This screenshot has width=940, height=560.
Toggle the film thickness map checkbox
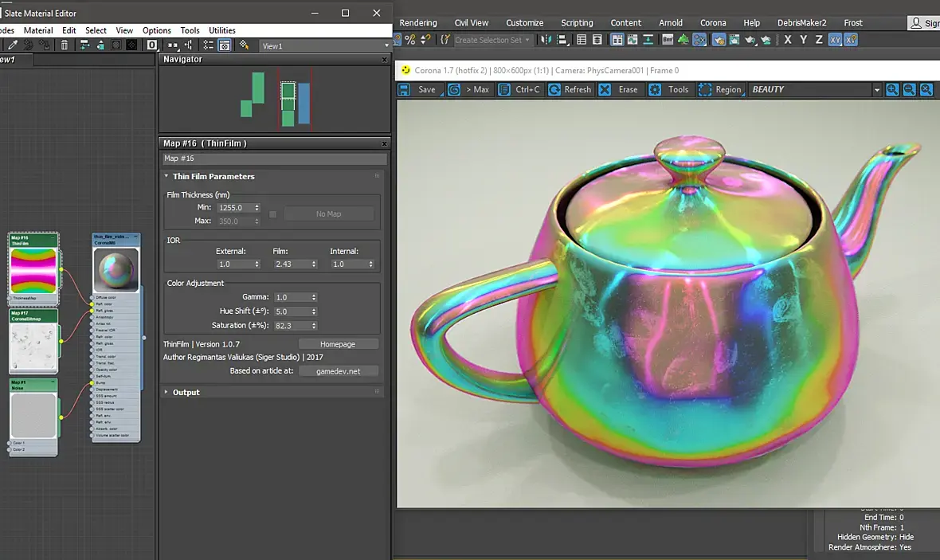pyautogui.click(x=272, y=213)
